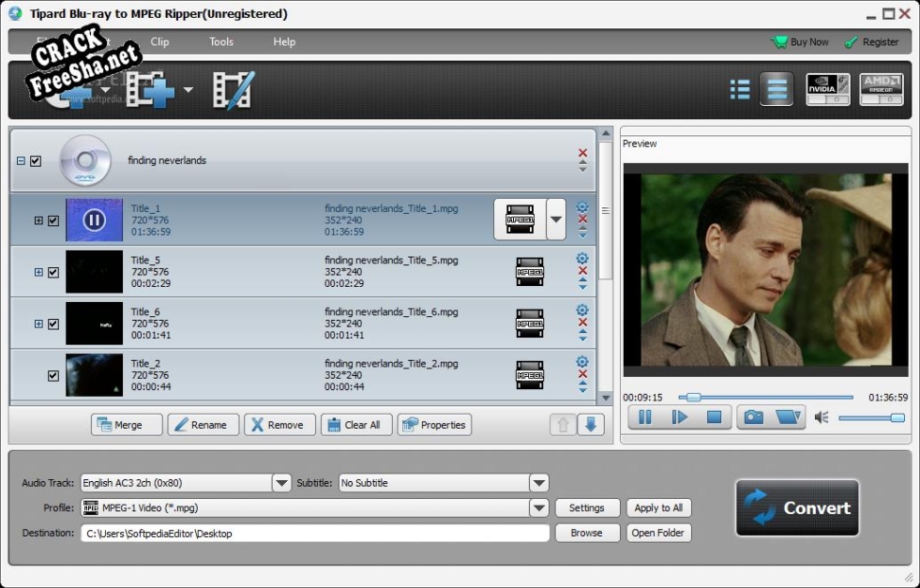Open the video edit tool in toolbar
Screen dimensions: 920x588
(233, 90)
